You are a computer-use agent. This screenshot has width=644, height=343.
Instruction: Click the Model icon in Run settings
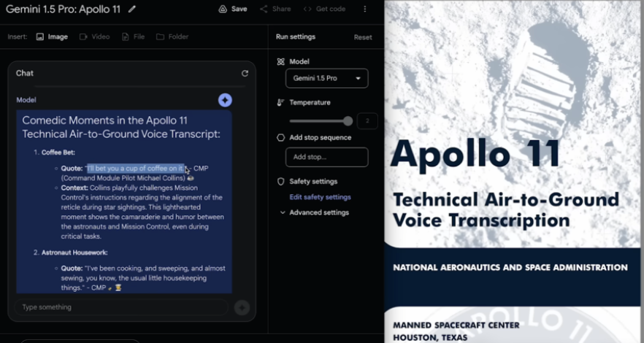[x=281, y=61]
